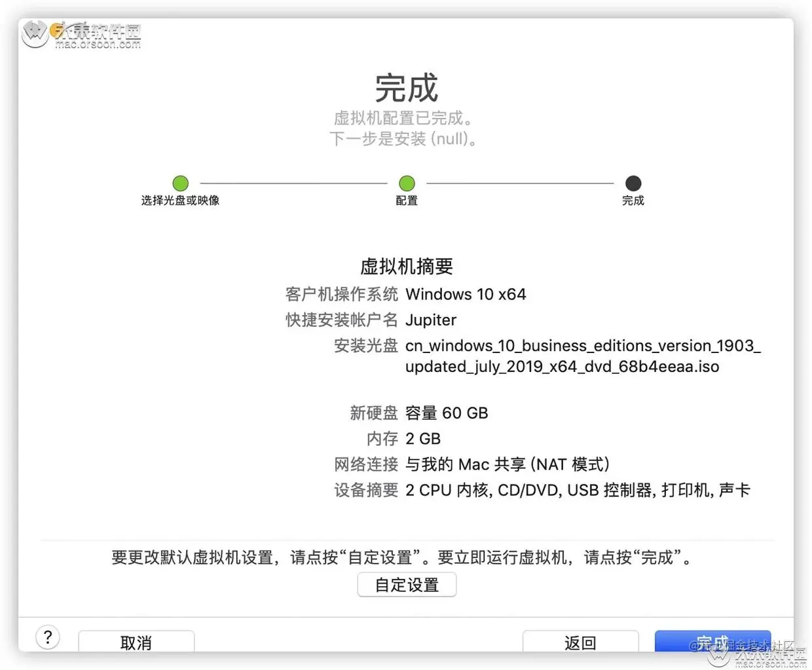
Task: Open 自定设置 customize settings
Action: (x=407, y=585)
